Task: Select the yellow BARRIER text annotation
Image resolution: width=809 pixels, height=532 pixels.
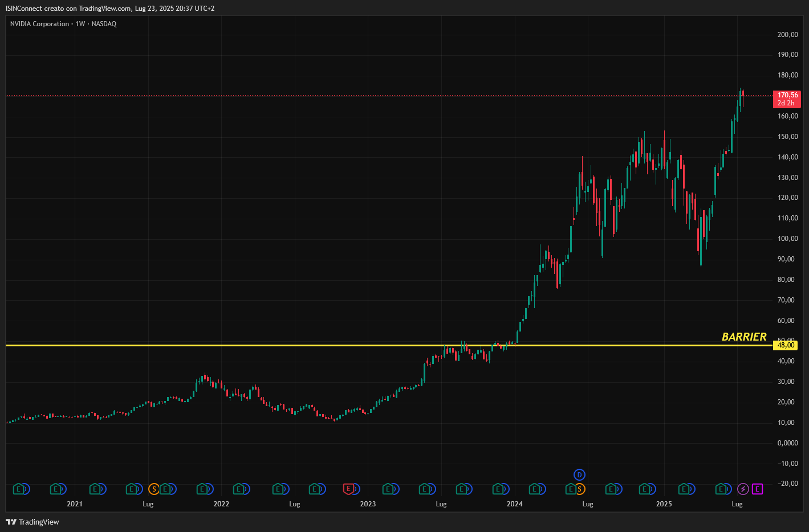Action: [x=744, y=337]
